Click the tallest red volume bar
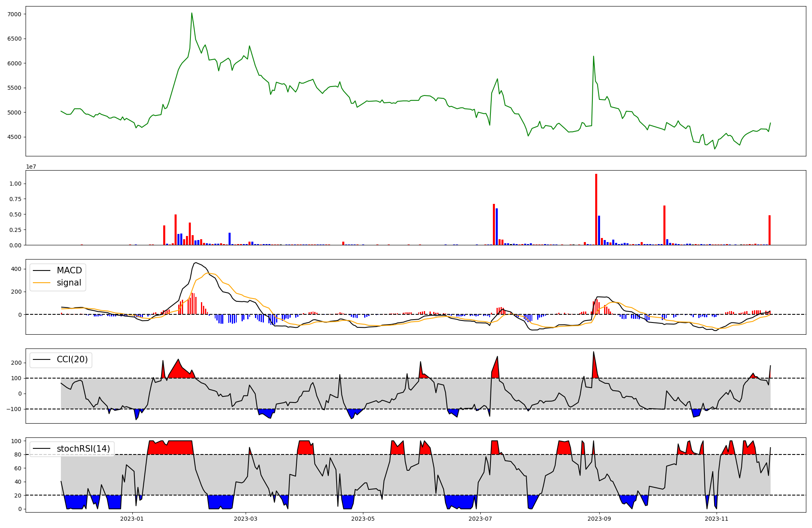812x528 pixels. point(596,209)
